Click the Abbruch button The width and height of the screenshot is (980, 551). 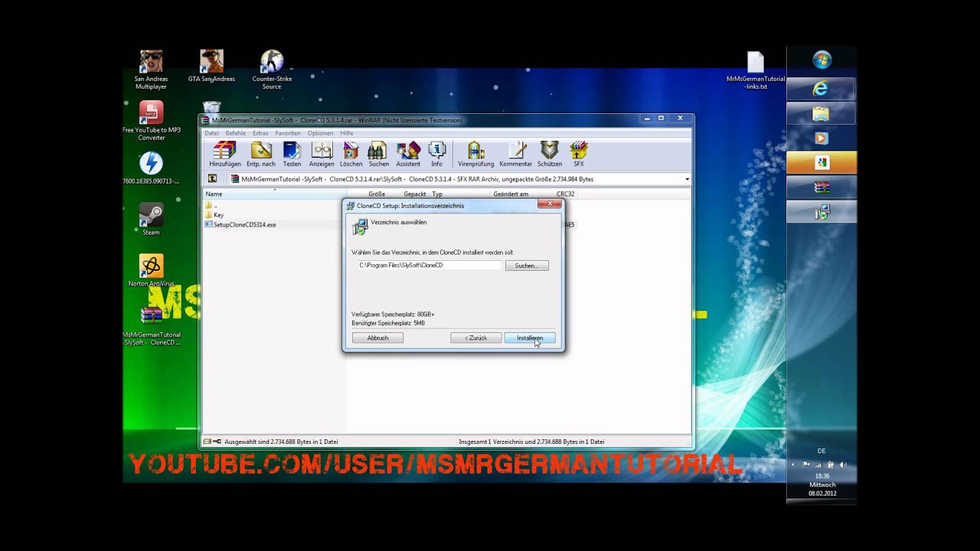tap(377, 337)
